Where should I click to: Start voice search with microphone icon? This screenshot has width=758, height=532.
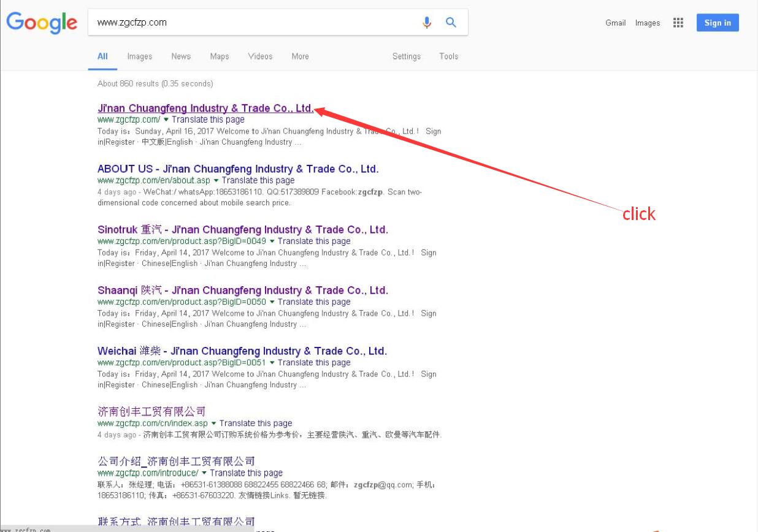[x=427, y=23]
